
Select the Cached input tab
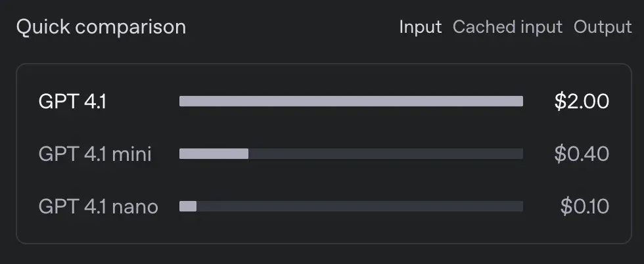(507, 28)
